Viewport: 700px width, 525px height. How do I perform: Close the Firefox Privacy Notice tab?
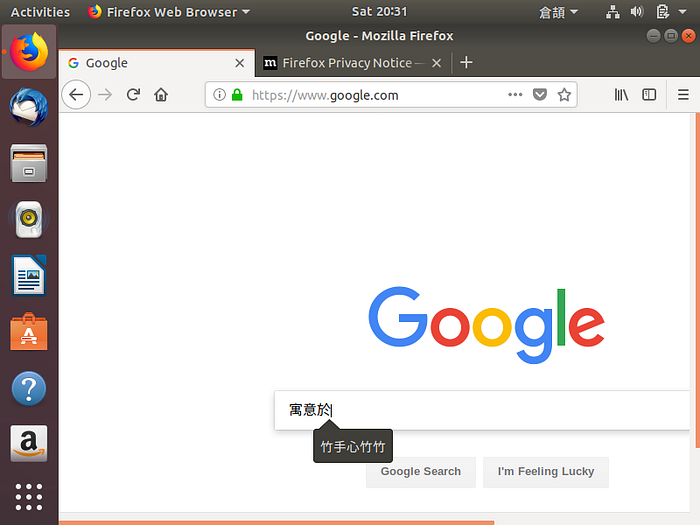[x=437, y=63]
